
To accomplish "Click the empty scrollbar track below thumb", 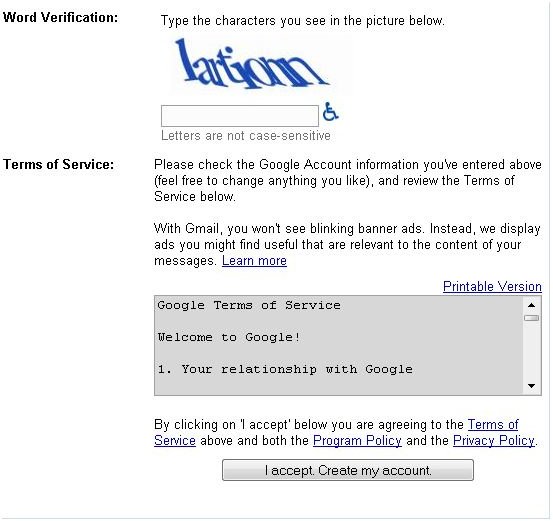I will 531,350.
